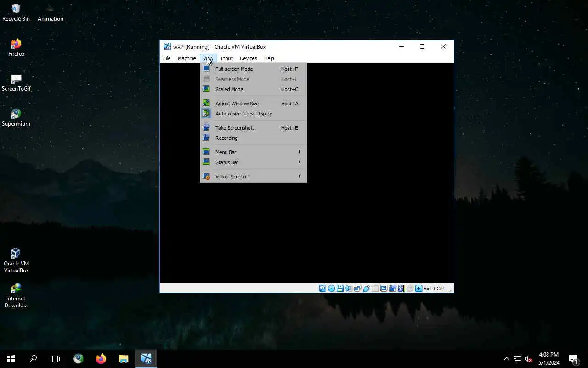Expand the Menu Bar submenu
The height and width of the screenshot is (368, 588).
point(253,152)
